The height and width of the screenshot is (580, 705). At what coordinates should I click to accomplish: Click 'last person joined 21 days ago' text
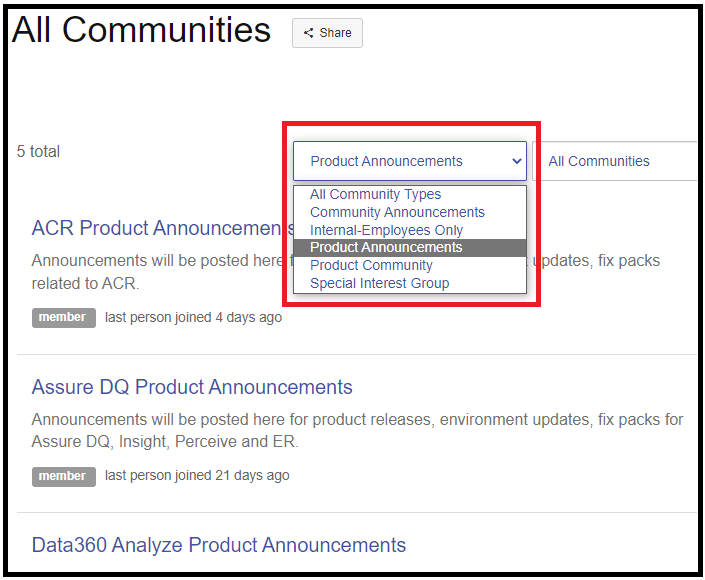tap(197, 476)
